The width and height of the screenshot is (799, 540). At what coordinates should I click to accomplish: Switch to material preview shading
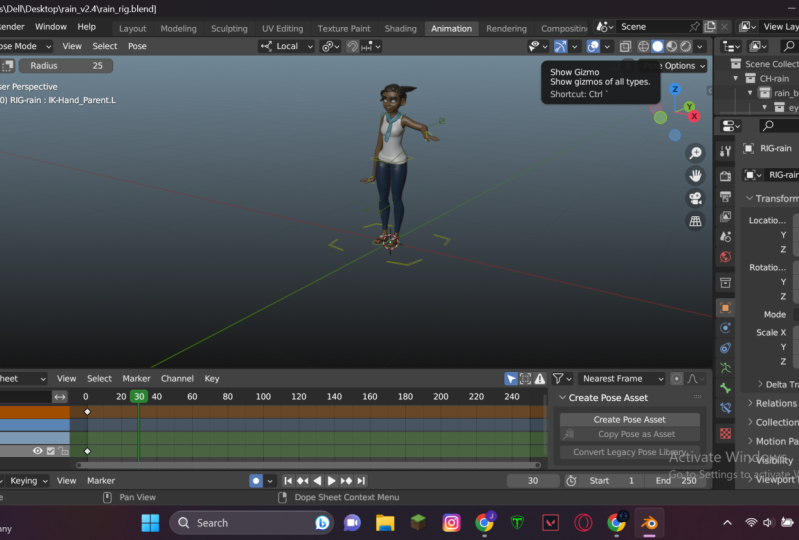click(672, 46)
